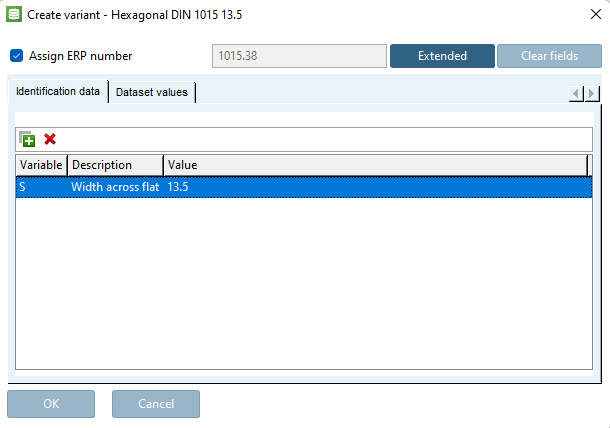Click the Value column header
The image size is (610, 428).
point(375,165)
